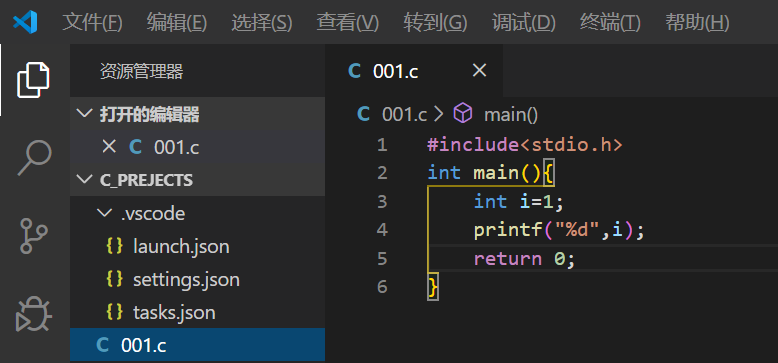Click the int i=1; code line

519,201
